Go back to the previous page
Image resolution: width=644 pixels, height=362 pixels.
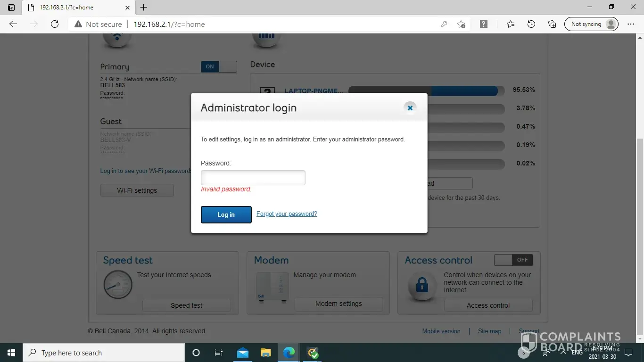pos(13,24)
